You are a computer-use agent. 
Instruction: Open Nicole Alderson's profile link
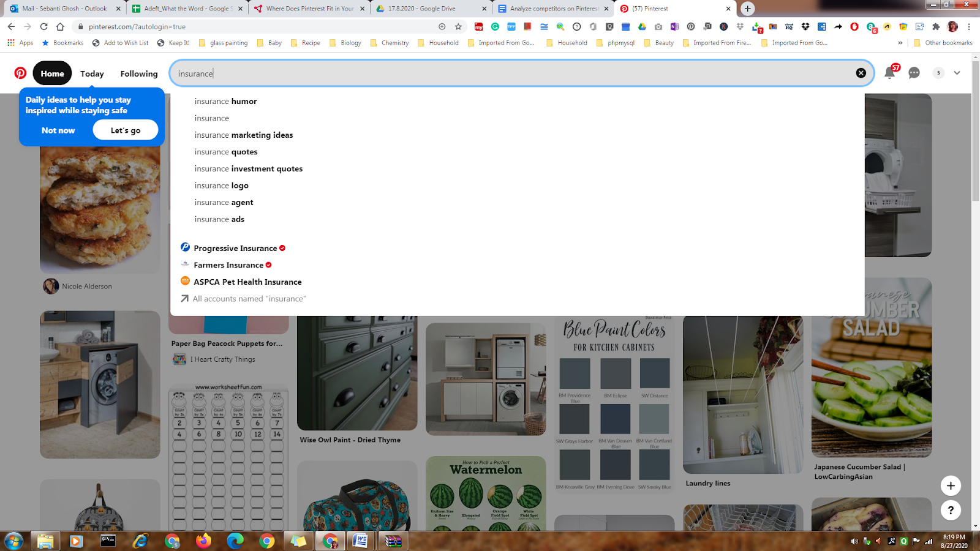click(x=87, y=287)
